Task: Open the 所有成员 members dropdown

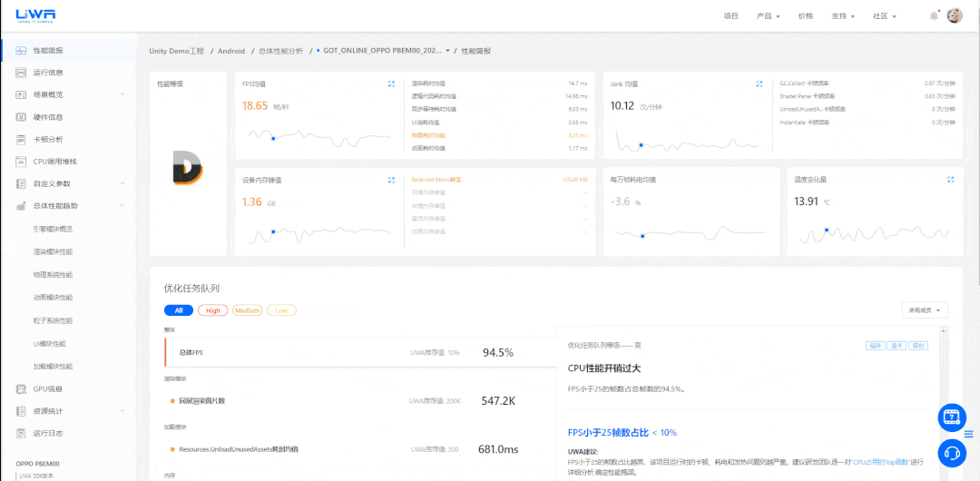Action: (x=925, y=310)
